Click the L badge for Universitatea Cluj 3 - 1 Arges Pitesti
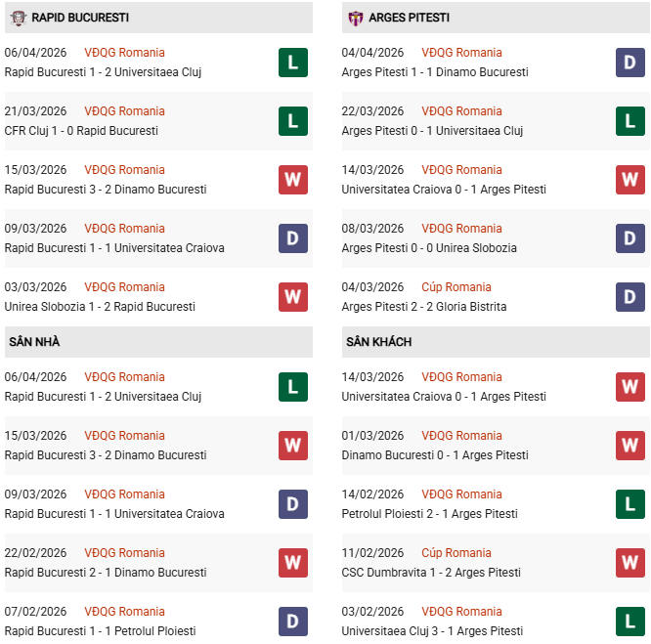The width and height of the screenshot is (651, 644). [x=630, y=622]
